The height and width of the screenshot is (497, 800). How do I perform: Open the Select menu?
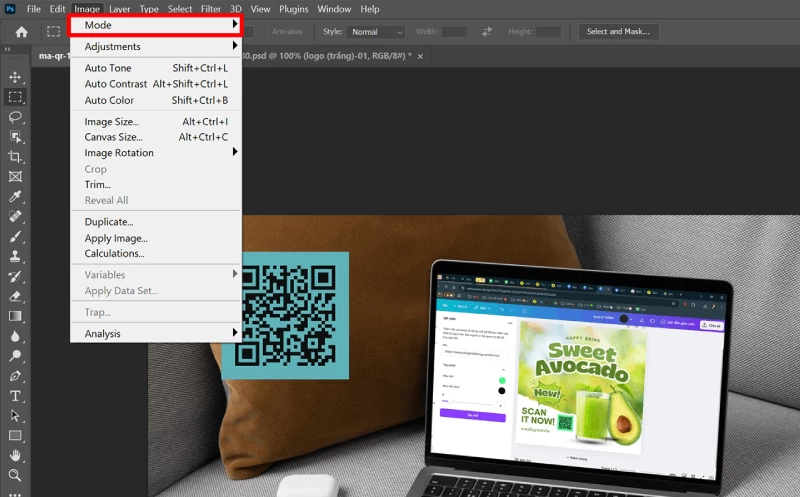[x=180, y=9]
